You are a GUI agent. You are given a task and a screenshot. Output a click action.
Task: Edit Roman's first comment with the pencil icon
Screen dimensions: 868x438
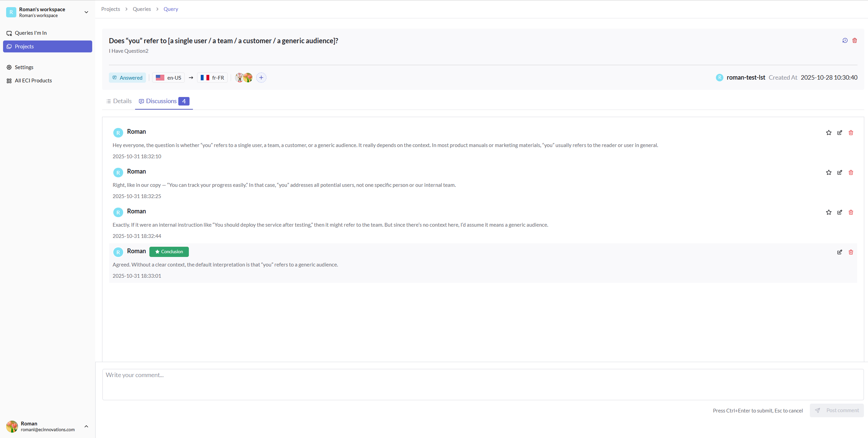coord(840,132)
